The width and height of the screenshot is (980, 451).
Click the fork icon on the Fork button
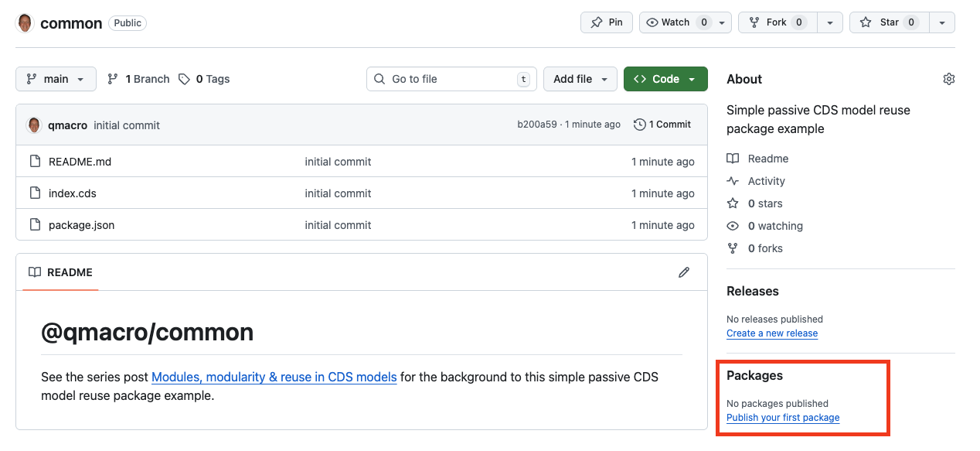(x=754, y=22)
